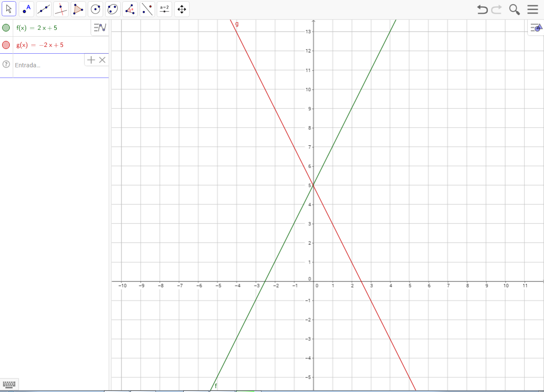Select the Move Graphics View tool

(x=181, y=9)
